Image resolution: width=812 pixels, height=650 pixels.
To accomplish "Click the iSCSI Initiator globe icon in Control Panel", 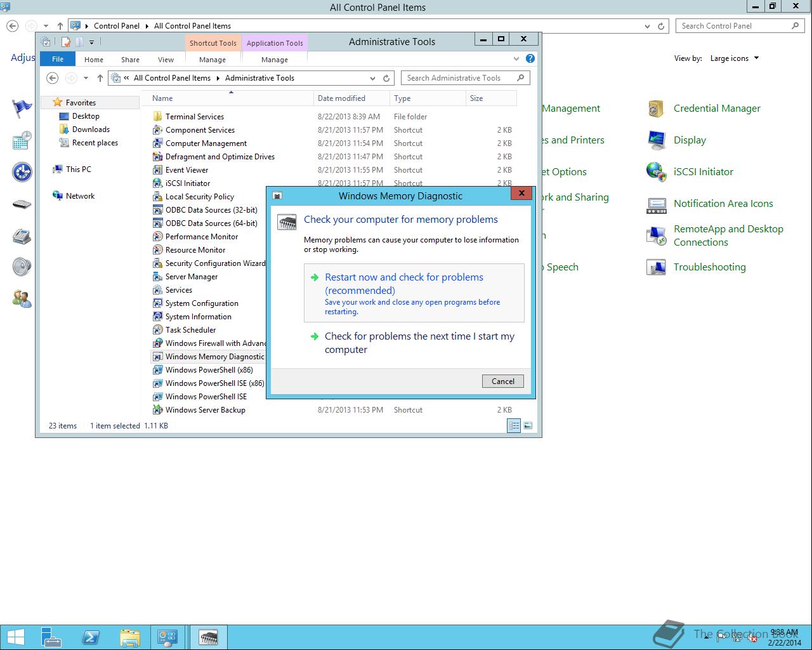I will 656,172.
